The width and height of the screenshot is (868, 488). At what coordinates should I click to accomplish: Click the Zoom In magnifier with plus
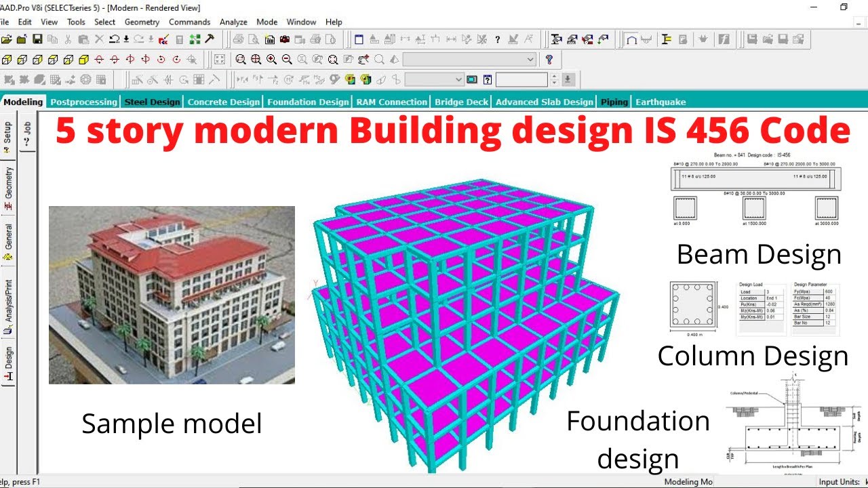[271, 60]
